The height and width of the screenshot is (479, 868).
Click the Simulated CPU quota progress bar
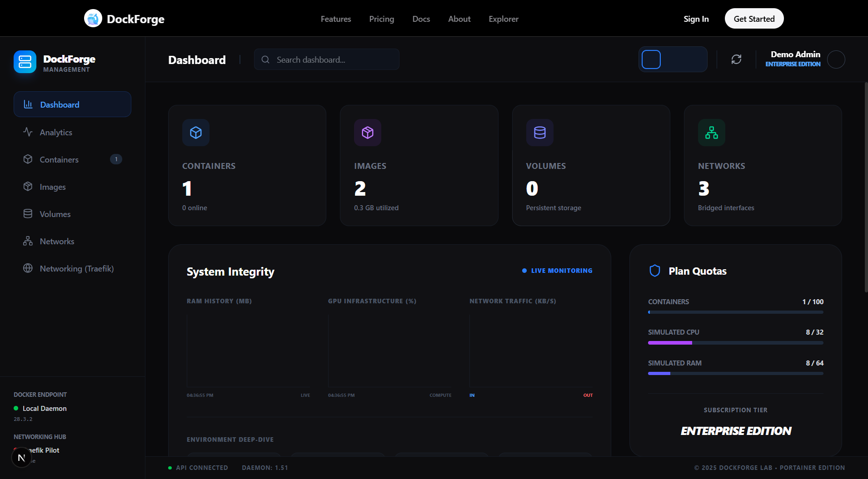point(735,343)
